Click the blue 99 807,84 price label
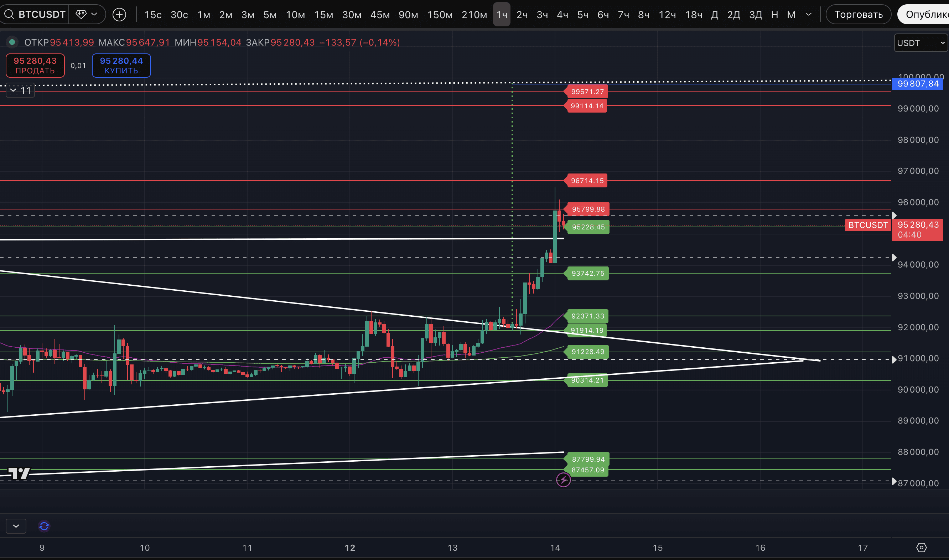This screenshot has height=560, width=949. [x=917, y=84]
